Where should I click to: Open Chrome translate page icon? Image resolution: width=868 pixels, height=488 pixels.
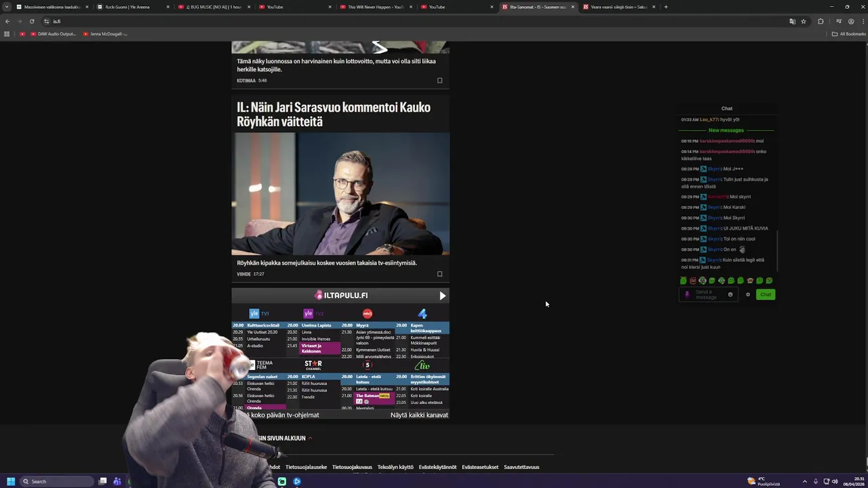[x=792, y=21]
